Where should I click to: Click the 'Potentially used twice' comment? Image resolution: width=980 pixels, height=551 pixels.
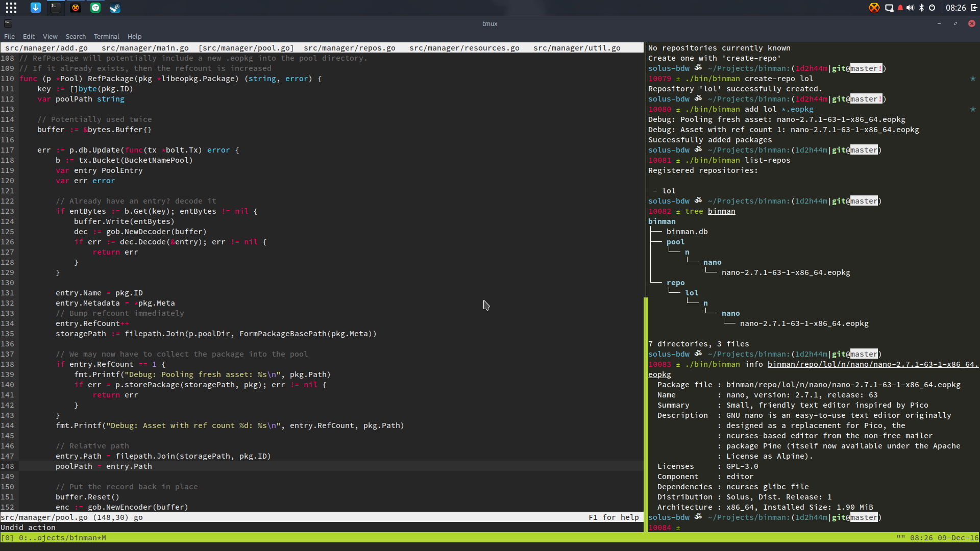pos(94,119)
